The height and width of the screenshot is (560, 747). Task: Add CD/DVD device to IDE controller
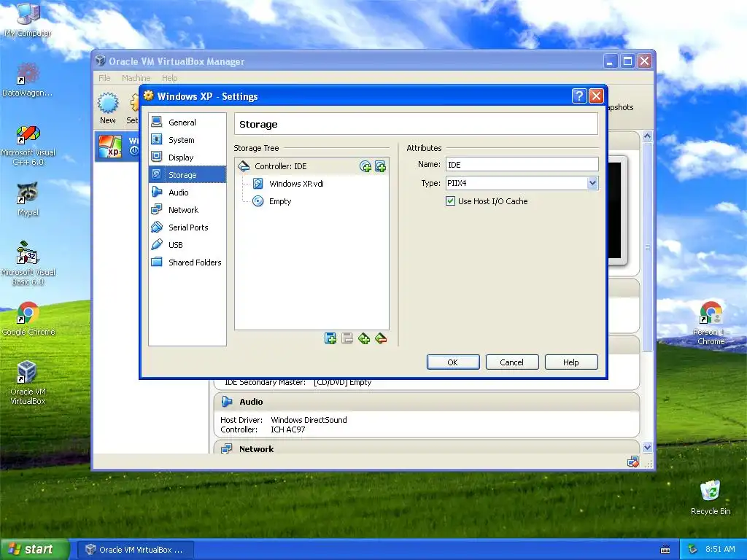pyautogui.click(x=365, y=166)
